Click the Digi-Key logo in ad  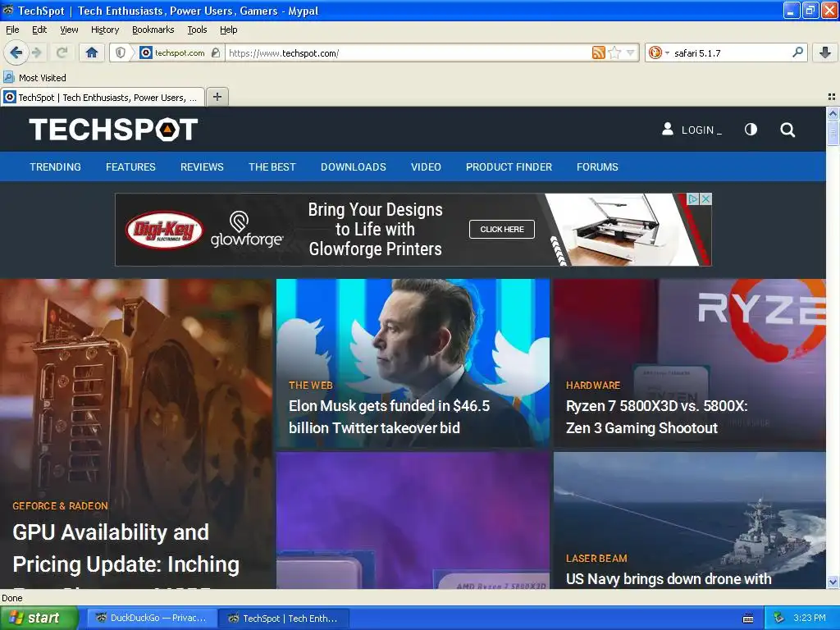(164, 231)
